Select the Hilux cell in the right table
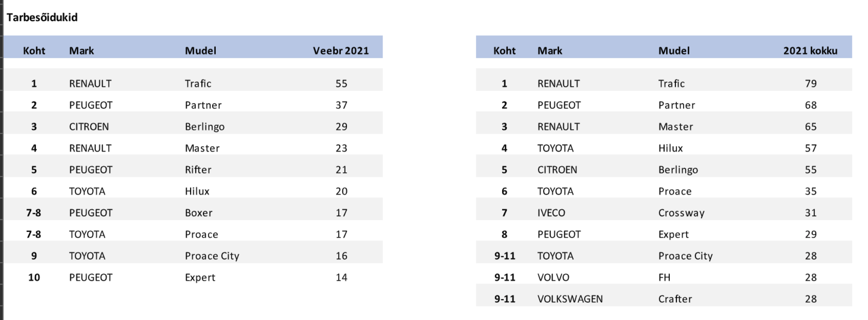This screenshot has width=868, height=320. (x=671, y=148)
